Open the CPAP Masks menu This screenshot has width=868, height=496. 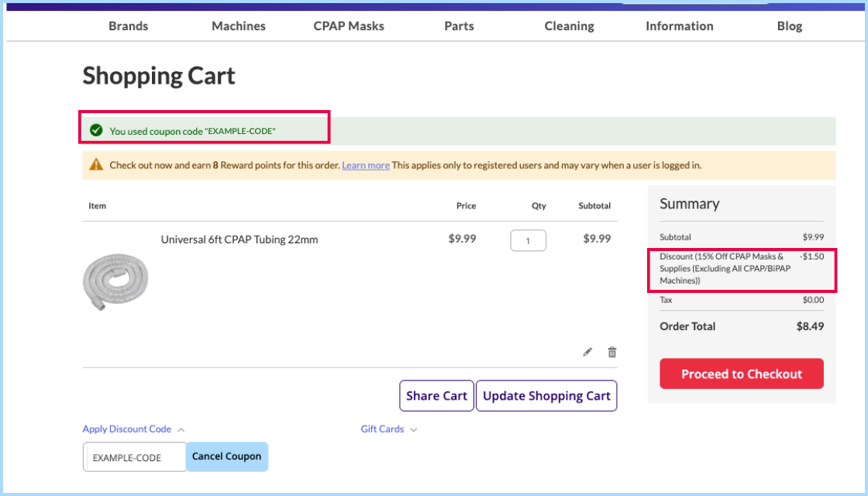[x=349, y=26]
